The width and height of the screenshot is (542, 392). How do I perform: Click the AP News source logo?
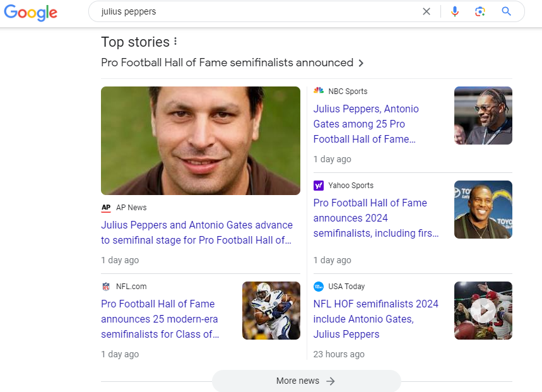[106, 208]
